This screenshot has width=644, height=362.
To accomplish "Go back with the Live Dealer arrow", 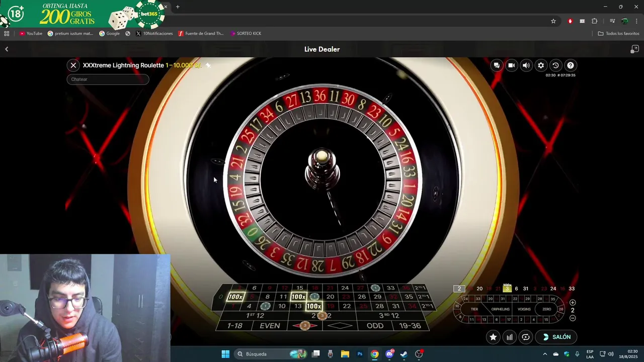I will click(7, 49).
